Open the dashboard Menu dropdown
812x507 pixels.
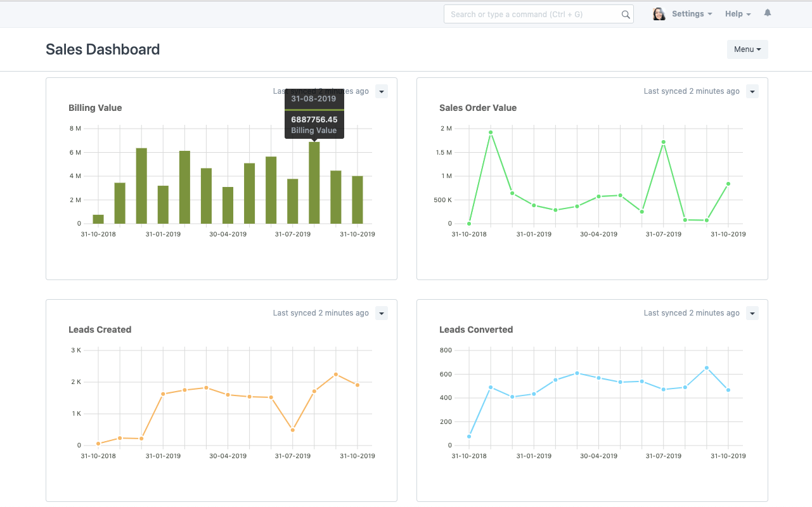click(747, 49)
